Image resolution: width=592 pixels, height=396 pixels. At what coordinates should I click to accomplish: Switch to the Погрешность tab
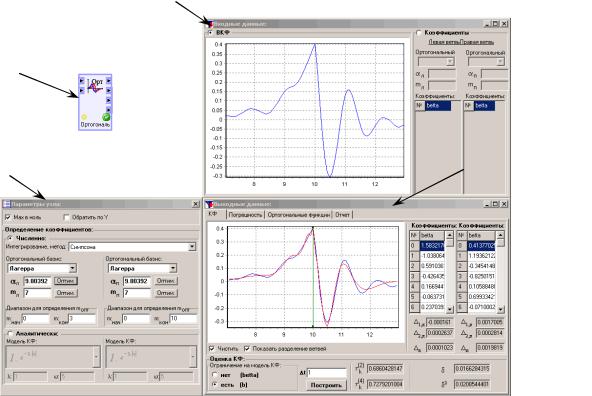click(x=245, y=215)
